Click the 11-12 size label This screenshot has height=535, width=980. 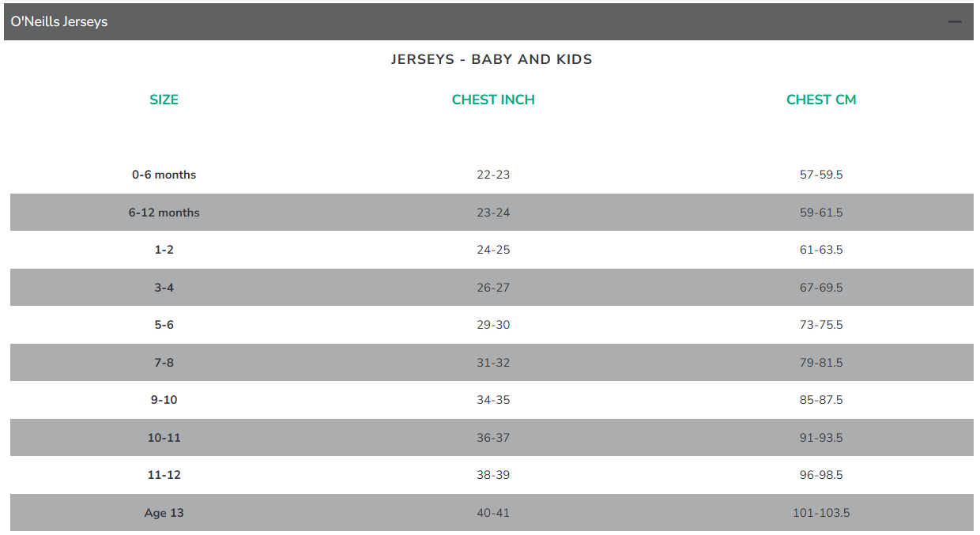tap(164, 475)
